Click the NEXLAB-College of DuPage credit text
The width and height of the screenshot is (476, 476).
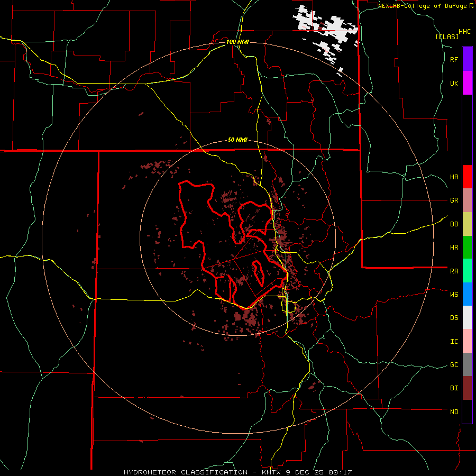(x=422, y=6)
